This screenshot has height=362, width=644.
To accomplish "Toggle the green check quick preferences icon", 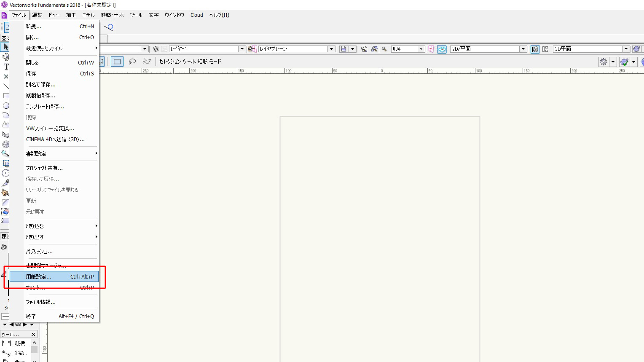I will (x=624, y=62).
